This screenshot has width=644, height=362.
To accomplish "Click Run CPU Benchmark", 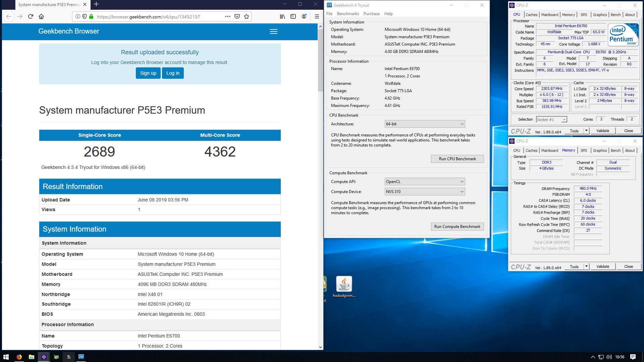I will point(457,159).
